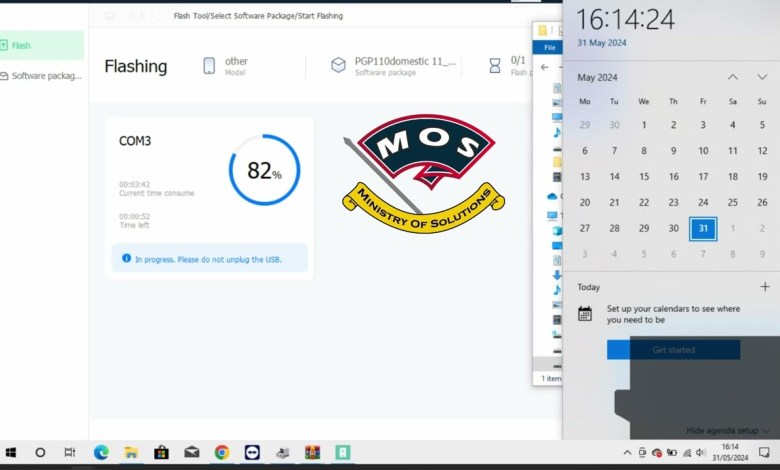The height and width of the screenshot is (470, 780).
Task: Open the Software package sidebar section
Action: [45, 76]
